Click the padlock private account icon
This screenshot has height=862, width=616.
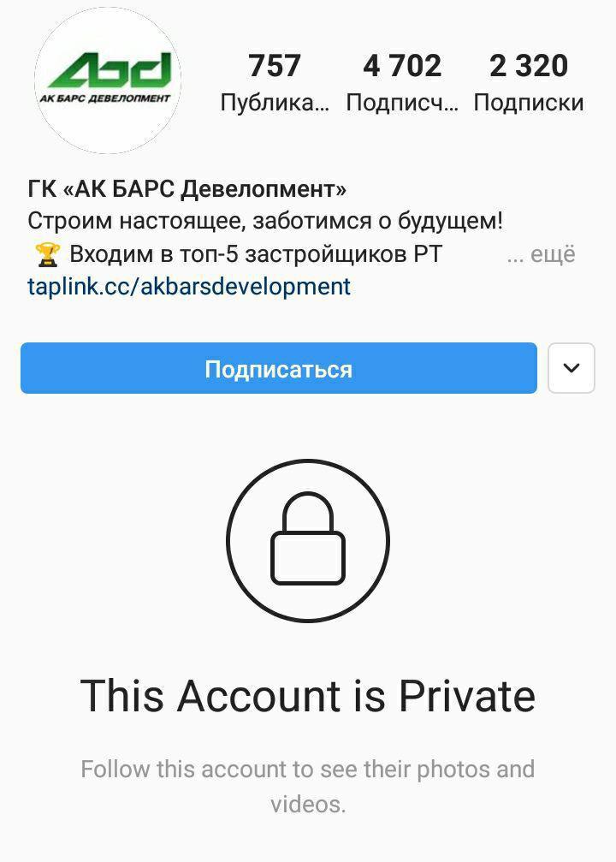point(308,538)
